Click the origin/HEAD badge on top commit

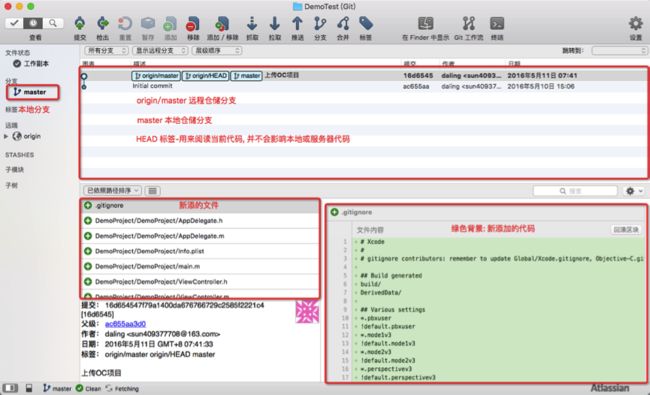[x=206, y=76]
